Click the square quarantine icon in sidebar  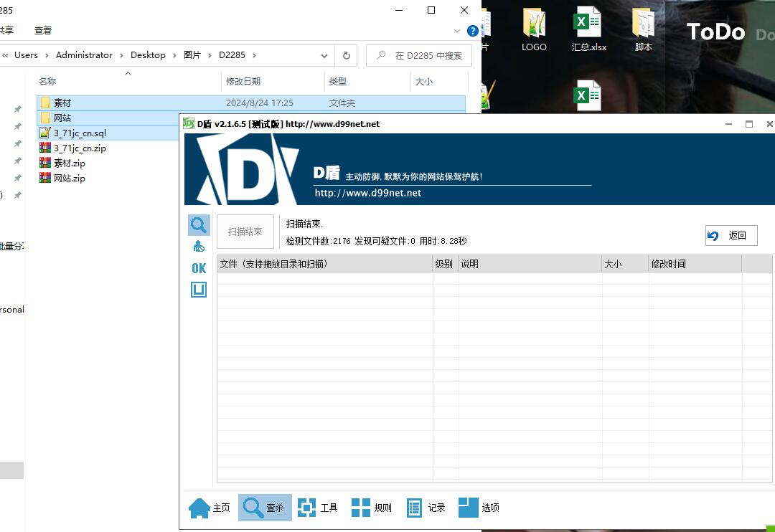click(199, 290)
